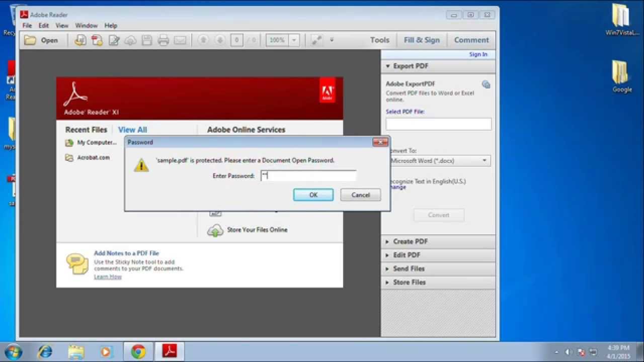Viewport: 644px width, 362px height.
Task: Click the 100% zoom value box
Action: (x=276, y=40)
